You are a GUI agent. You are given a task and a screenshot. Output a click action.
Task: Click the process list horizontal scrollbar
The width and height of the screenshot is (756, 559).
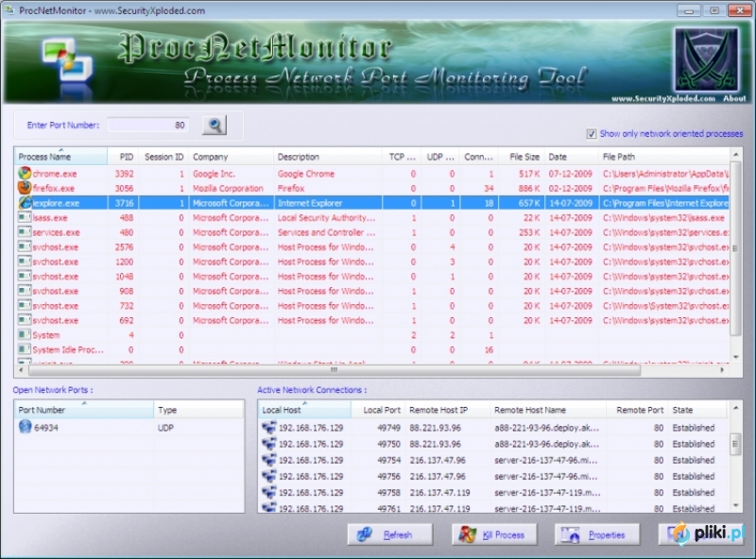click(335, 370)
